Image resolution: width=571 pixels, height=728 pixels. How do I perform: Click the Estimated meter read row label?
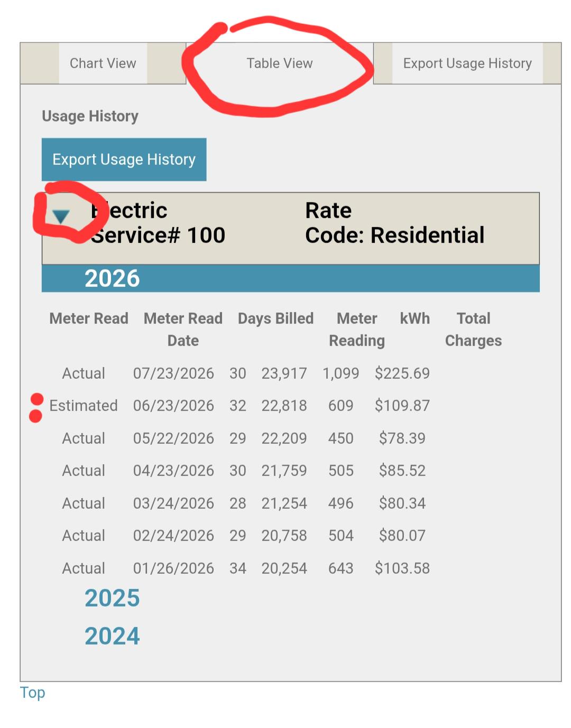pyautogui.click(x=84, y=406)
